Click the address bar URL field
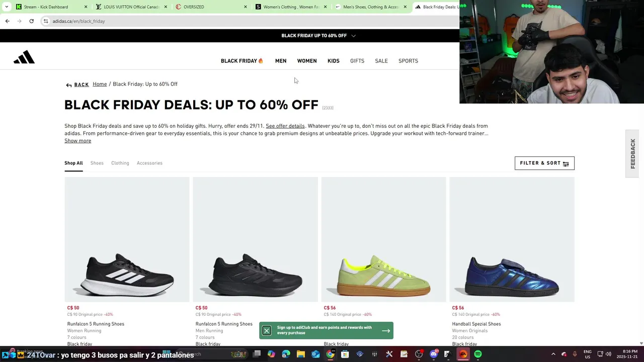Viewport: 644px width, 362px height. (x=201, y=21)
